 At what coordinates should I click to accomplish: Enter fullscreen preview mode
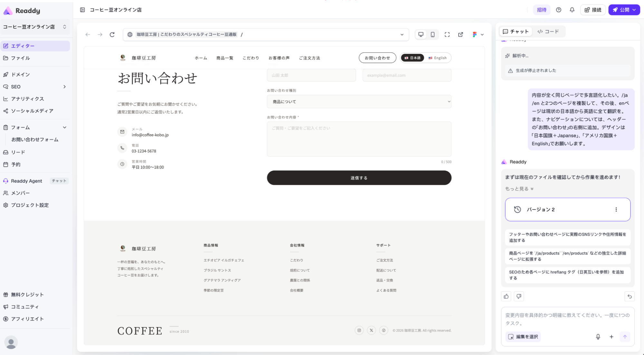[x=447, y=34]
